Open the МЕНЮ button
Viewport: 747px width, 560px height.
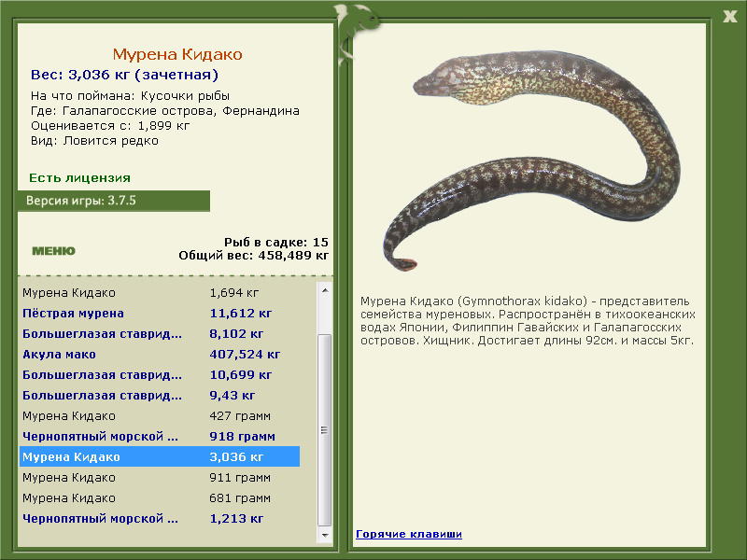(x=53, y=251)
